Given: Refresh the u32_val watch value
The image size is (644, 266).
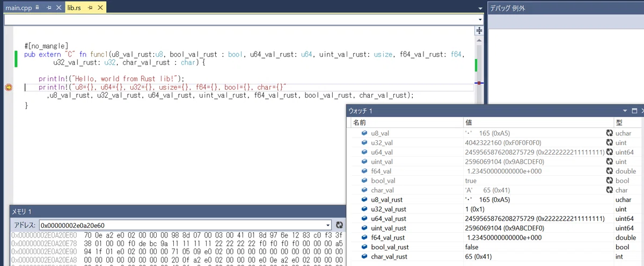Looking at the screenshot, I should pyautogui.click(x=609, y=142).
